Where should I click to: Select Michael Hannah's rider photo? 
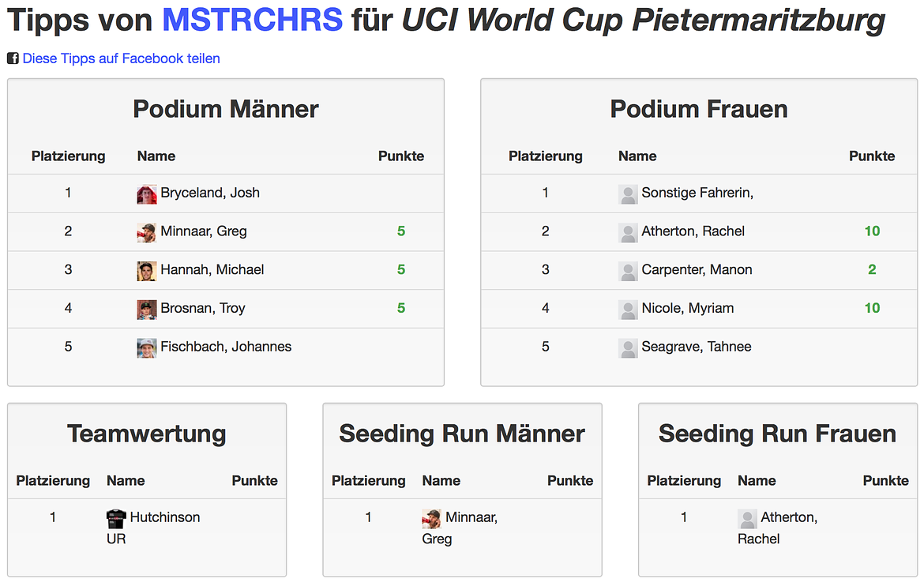pos(147,271)
